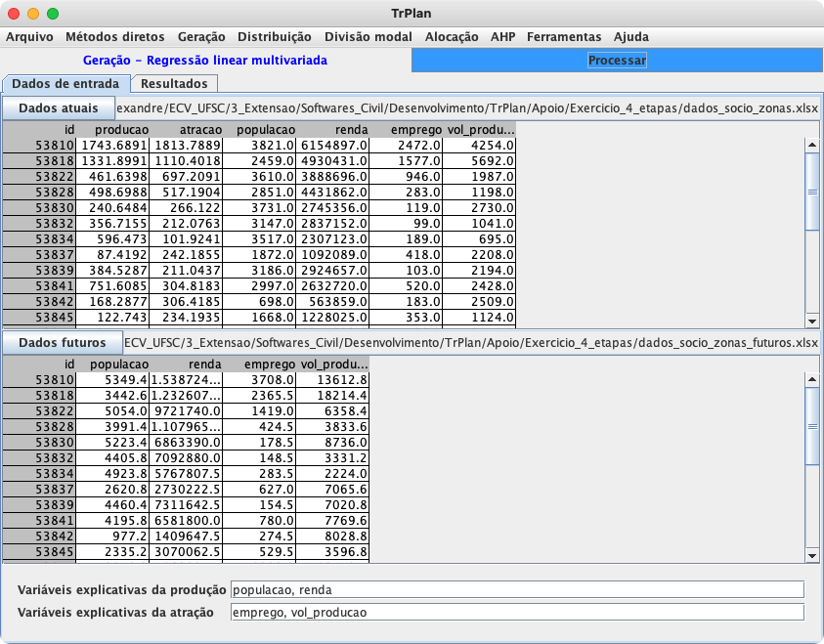
Task: Select cell 7092880.0 in dados futuros
Action: tap(186, 458)
